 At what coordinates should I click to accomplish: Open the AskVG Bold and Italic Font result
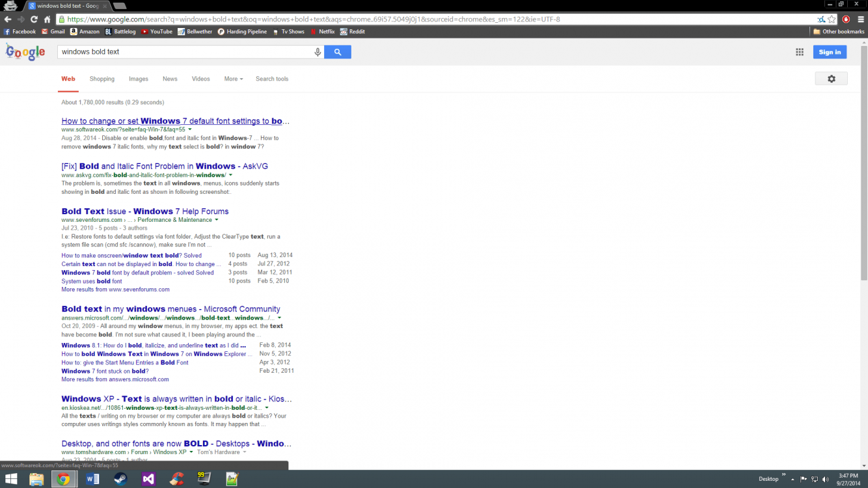tap(165, 166)
